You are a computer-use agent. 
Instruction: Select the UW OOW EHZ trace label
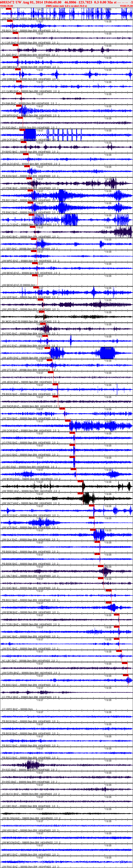coord(31,431)
